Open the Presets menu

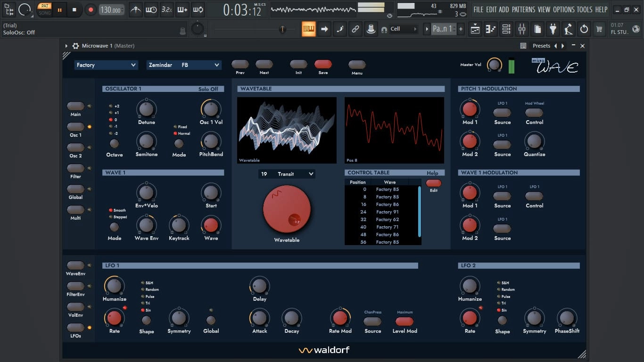click(541, 46)
